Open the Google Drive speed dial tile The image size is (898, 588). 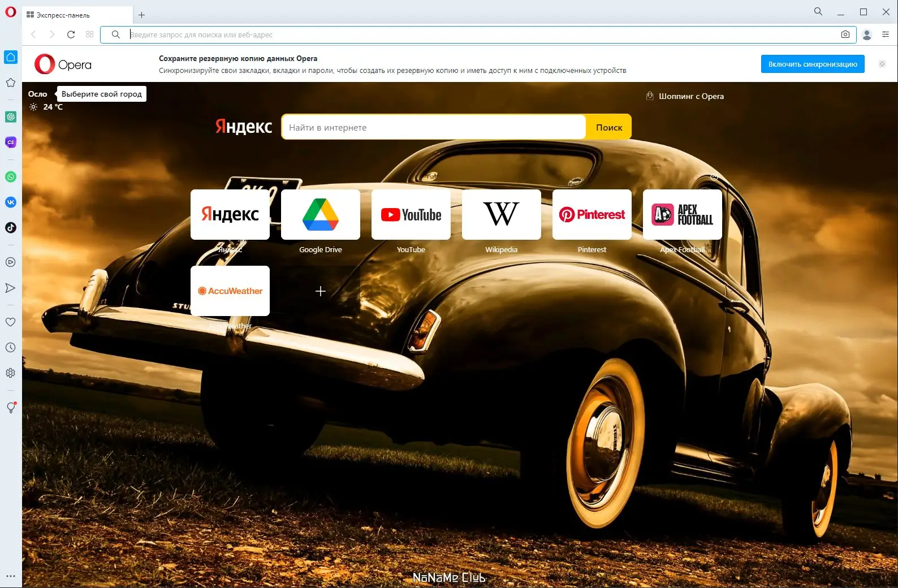[321, 215]
